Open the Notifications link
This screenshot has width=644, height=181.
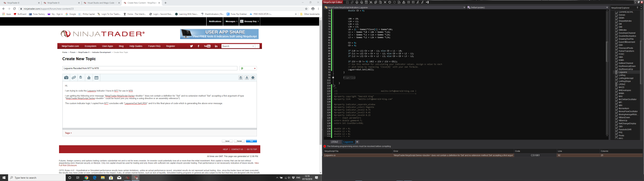[x=215, y=21]
